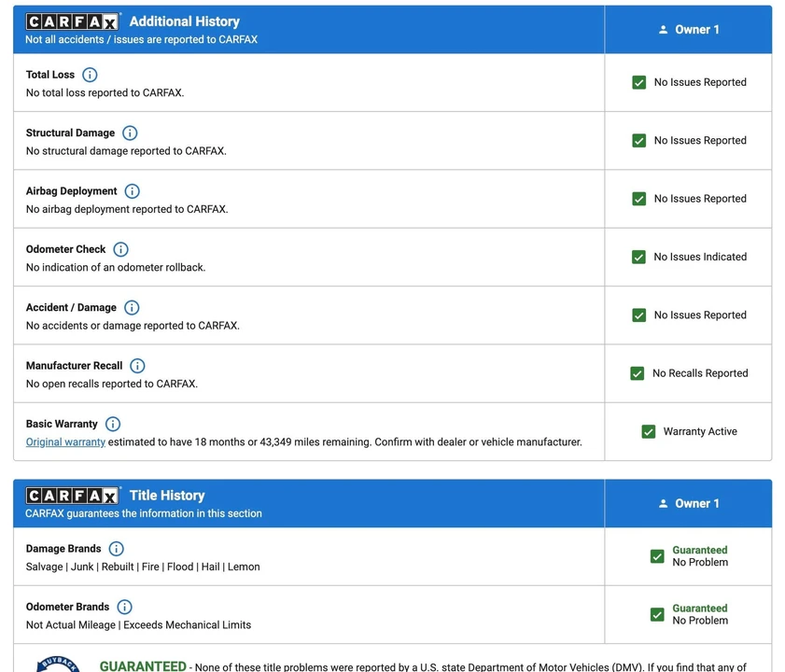Click the CARFAX logo in Title History header
The width and height of the screenshot is (785, 672).
pyautogui.click(x=73, y=496)
